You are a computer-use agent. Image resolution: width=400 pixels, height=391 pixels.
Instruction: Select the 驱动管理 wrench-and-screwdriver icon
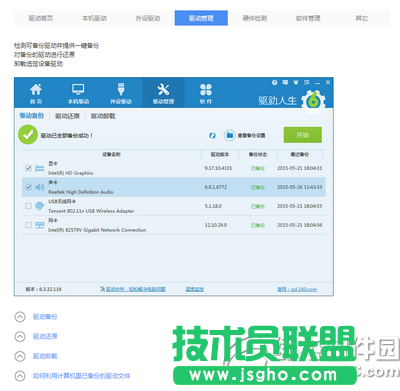[x=163, y=89]
